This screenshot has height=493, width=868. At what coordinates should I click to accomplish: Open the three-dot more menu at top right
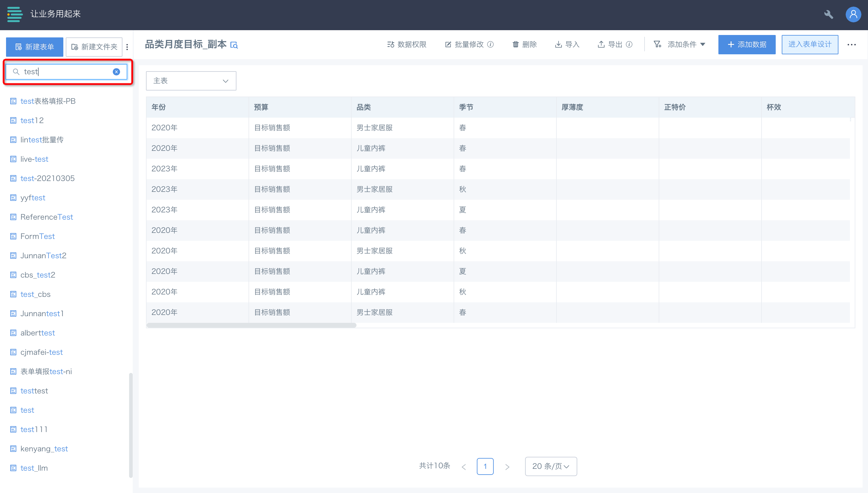pos(851,44)
